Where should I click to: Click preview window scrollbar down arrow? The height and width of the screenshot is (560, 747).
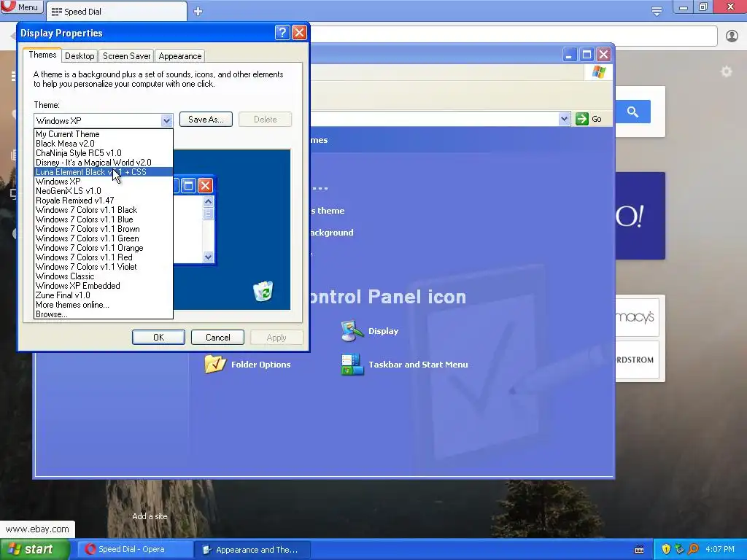click(208, 257)
